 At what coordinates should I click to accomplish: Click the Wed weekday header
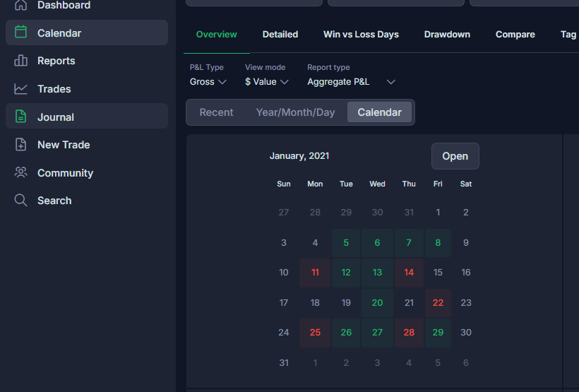pyautogui.click(x=377, y=184)
